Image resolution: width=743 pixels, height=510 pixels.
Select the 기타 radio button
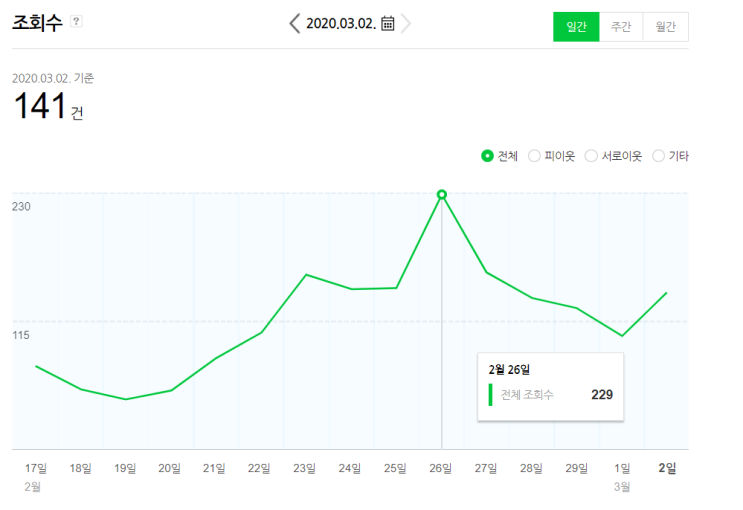(658, 156)
